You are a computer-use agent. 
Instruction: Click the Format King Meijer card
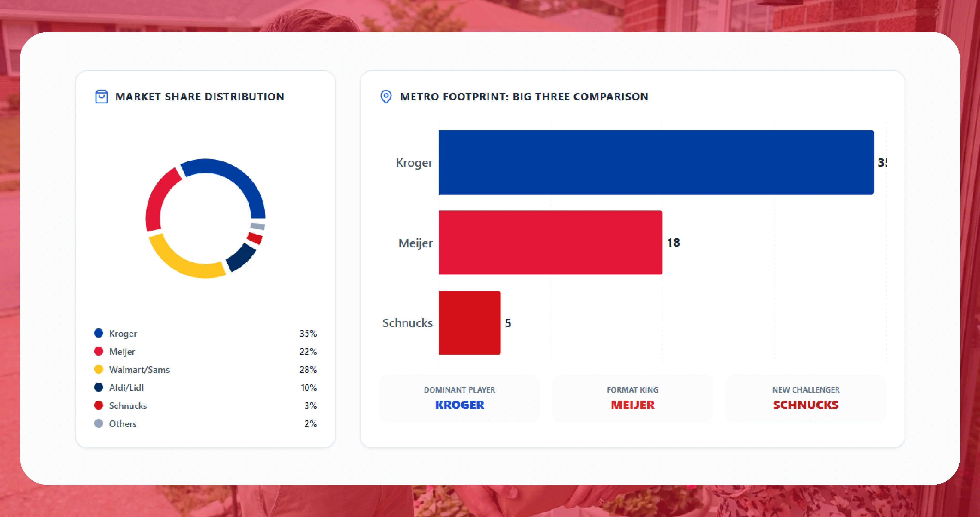tap(632, 398)
